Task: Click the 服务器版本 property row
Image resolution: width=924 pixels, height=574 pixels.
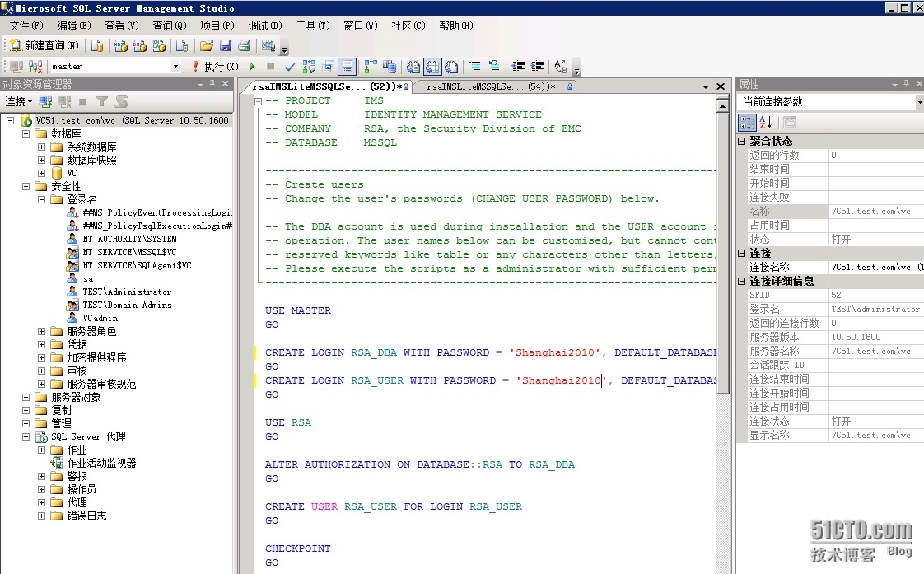Action: point(834,337)
